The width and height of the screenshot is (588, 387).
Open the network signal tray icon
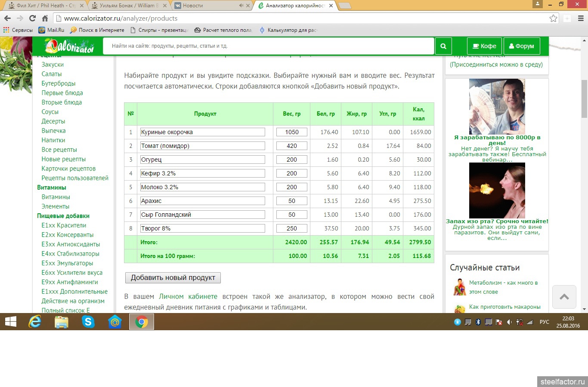(530, 322)
